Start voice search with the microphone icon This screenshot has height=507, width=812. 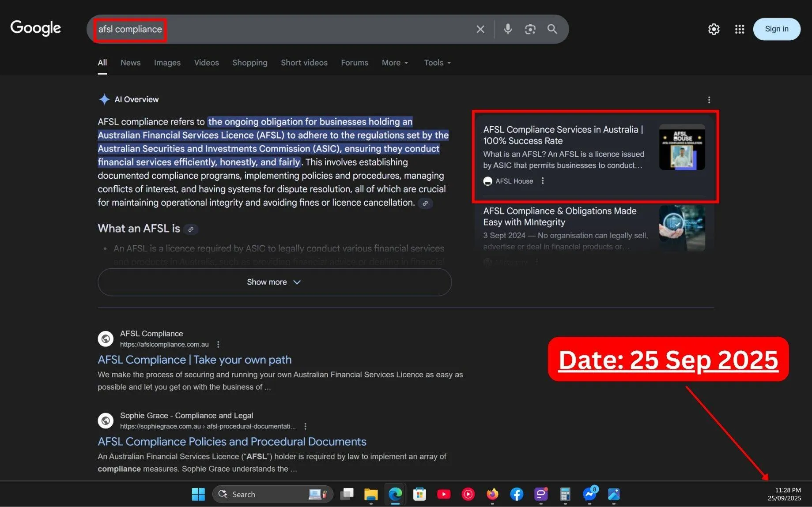click(508, 29)
